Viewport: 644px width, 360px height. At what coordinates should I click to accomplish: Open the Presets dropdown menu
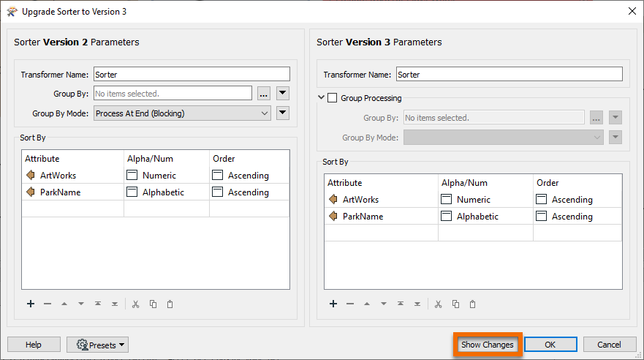(97, 345)
